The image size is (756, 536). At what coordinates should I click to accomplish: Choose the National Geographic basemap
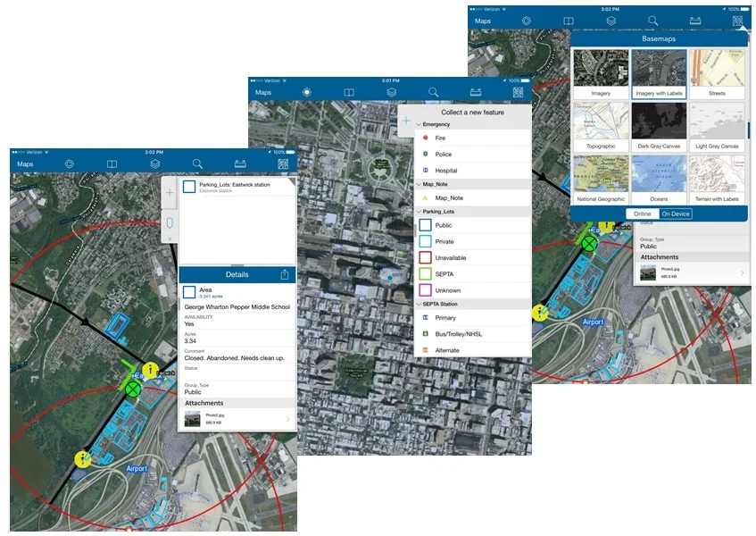(x=601, y=180)
